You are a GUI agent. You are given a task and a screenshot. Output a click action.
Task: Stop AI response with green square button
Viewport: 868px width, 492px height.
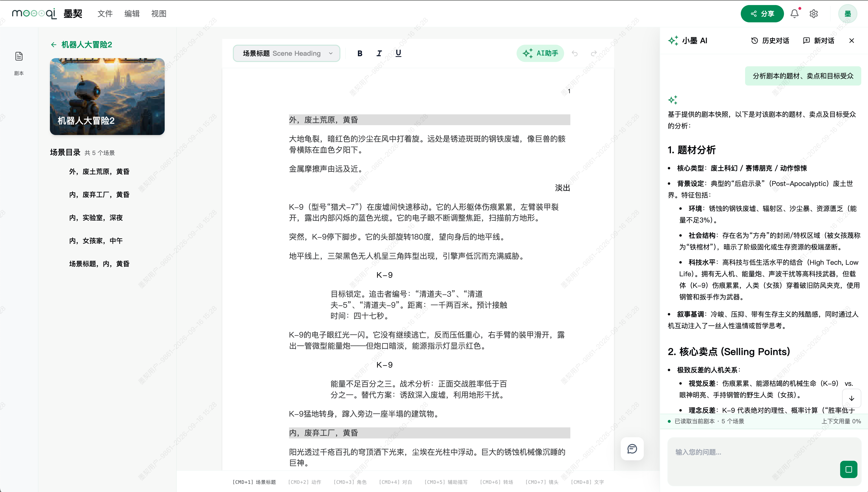(849, 469)
